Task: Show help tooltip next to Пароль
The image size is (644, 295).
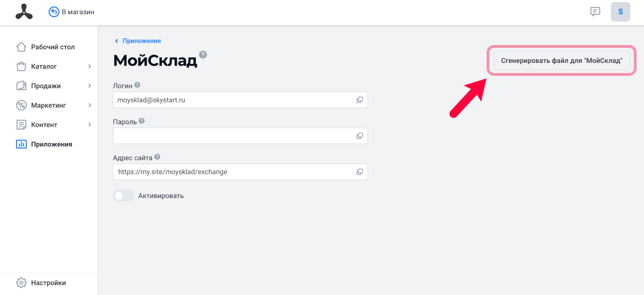Action: coord(142,121)
